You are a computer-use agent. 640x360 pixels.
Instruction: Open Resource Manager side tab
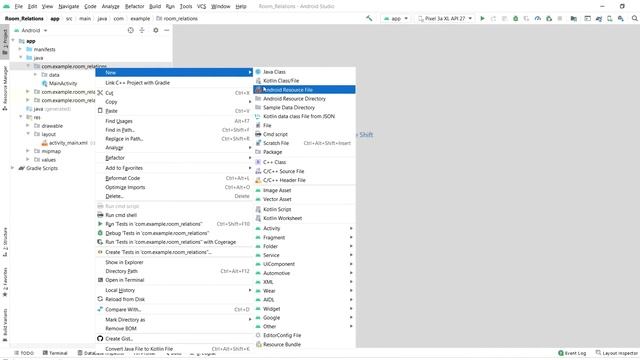[5, 89]
